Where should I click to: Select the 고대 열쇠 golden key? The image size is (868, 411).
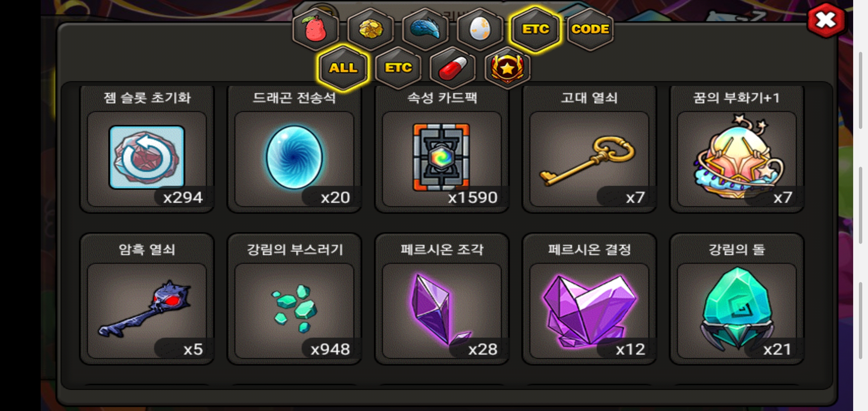pos(589,149)
